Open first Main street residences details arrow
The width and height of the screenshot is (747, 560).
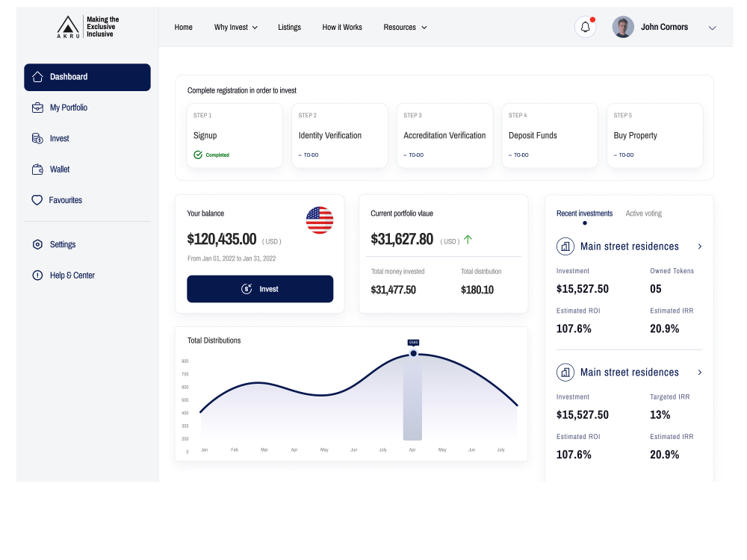coord(700,246)
